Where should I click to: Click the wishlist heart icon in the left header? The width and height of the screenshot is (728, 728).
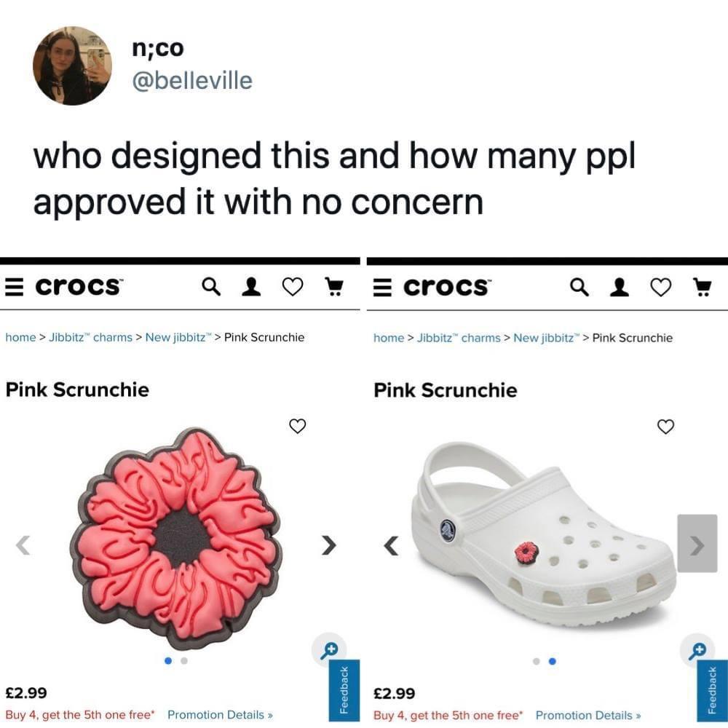coord(292,287)
